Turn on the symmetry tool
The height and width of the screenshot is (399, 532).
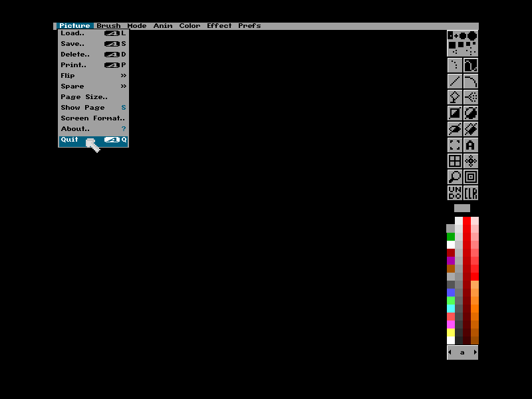point(471,161)
